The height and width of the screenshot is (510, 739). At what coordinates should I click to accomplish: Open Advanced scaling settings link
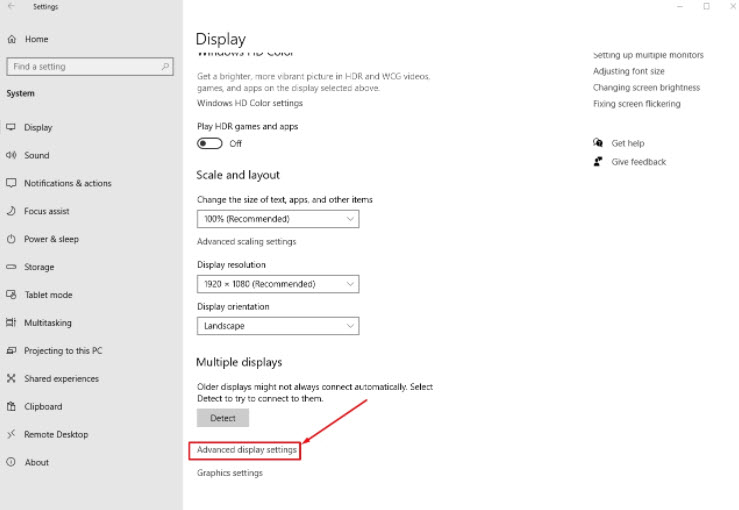pyautogui.click(x=246, y=241)
